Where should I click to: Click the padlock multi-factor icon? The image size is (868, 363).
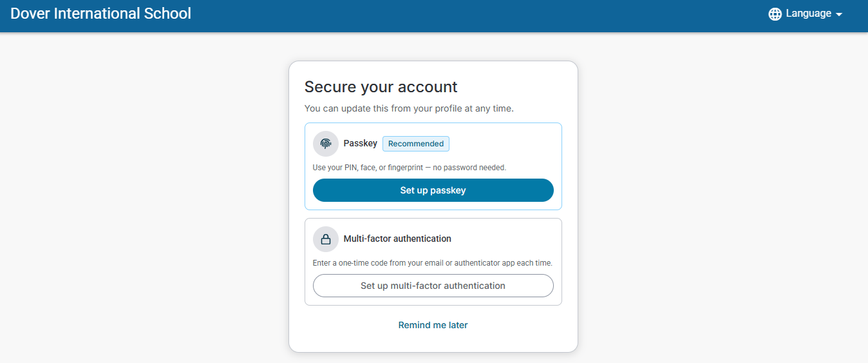click(326, 239)
